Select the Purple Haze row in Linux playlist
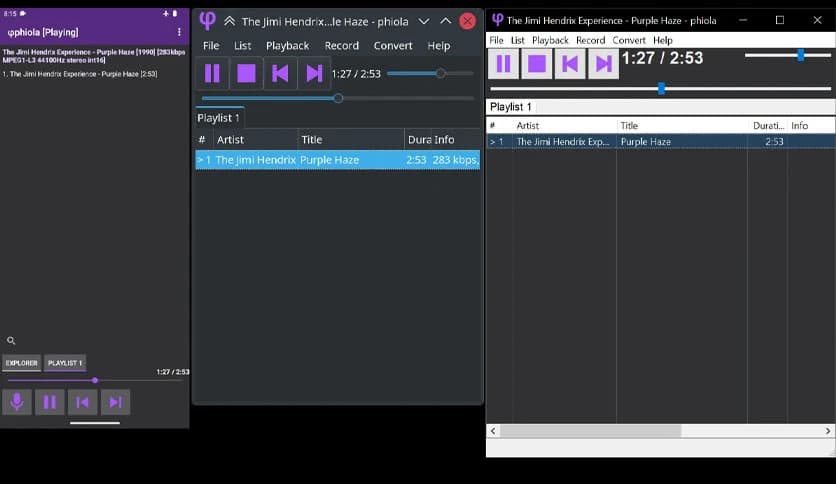 pos(337,160)
